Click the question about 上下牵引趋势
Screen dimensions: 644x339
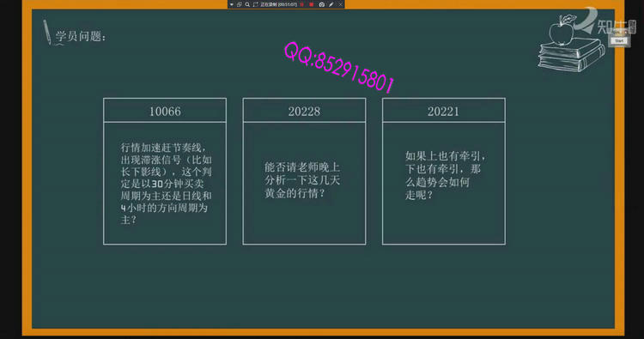click(445, 175)
